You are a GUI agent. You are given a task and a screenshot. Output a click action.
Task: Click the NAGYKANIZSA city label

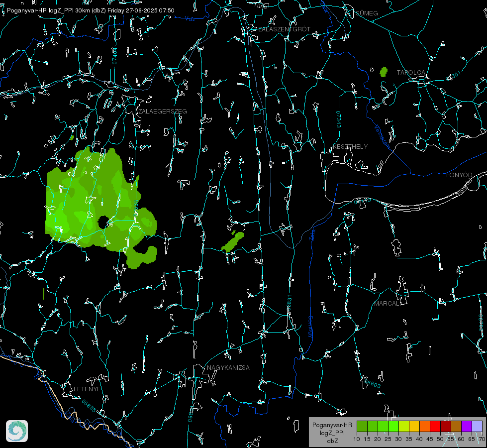point(228,367)
